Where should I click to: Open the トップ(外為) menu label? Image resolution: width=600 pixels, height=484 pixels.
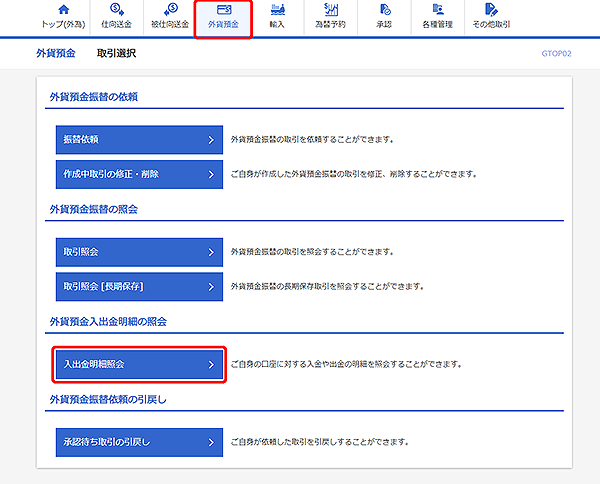click(x=64, y=24)
